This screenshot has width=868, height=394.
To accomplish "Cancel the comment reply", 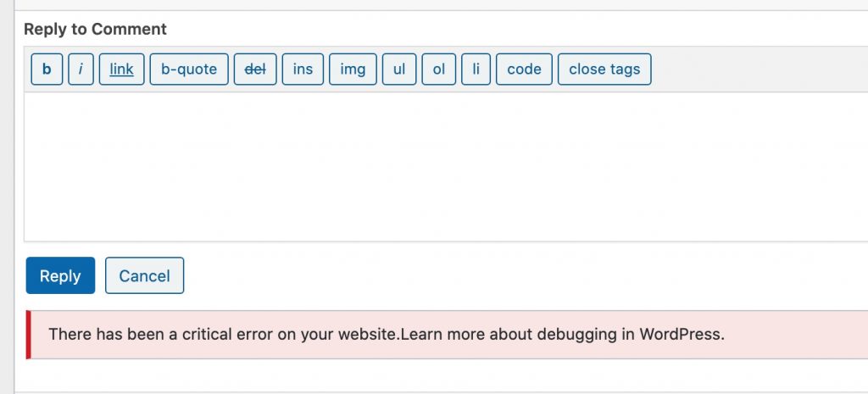I will 144,275.
